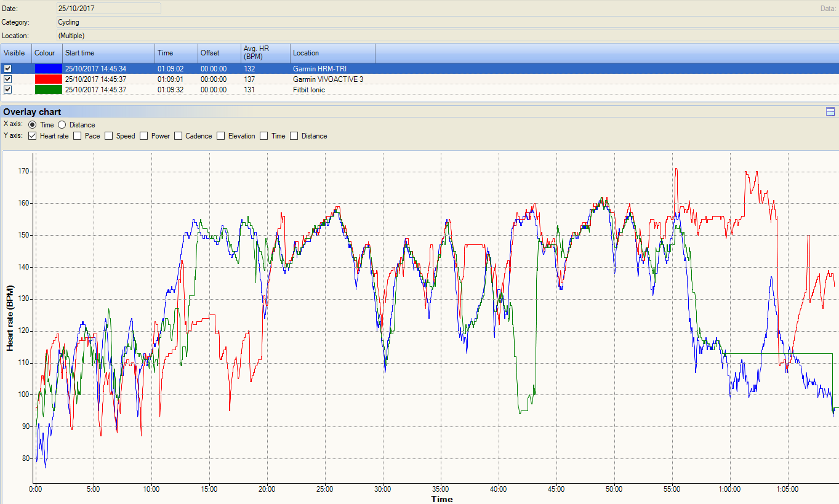This screenshot has height=504, width=839.
Task: Uncheck visibility for Garmin HRM-TRI row
Action: (x=8, y=68)
